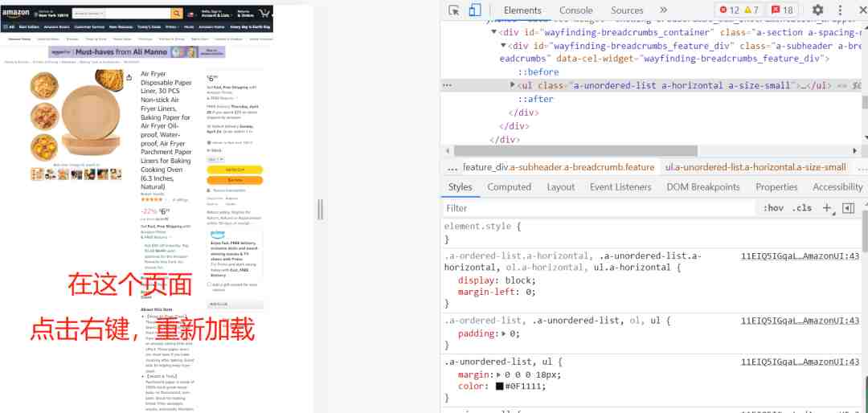868x413 pixels.
Task: Click the orange Amazon search magnifier button
Action: pos(177,14)
